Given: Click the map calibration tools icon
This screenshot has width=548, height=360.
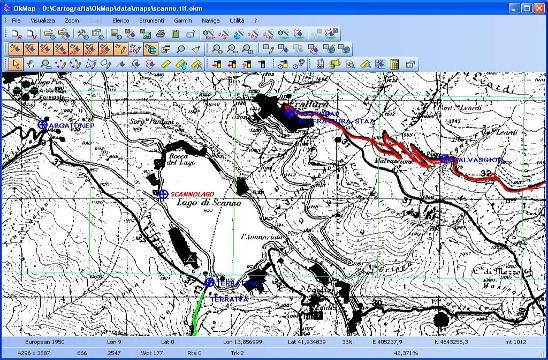Looking at the screenshot, I should click(x=83, y=34).
